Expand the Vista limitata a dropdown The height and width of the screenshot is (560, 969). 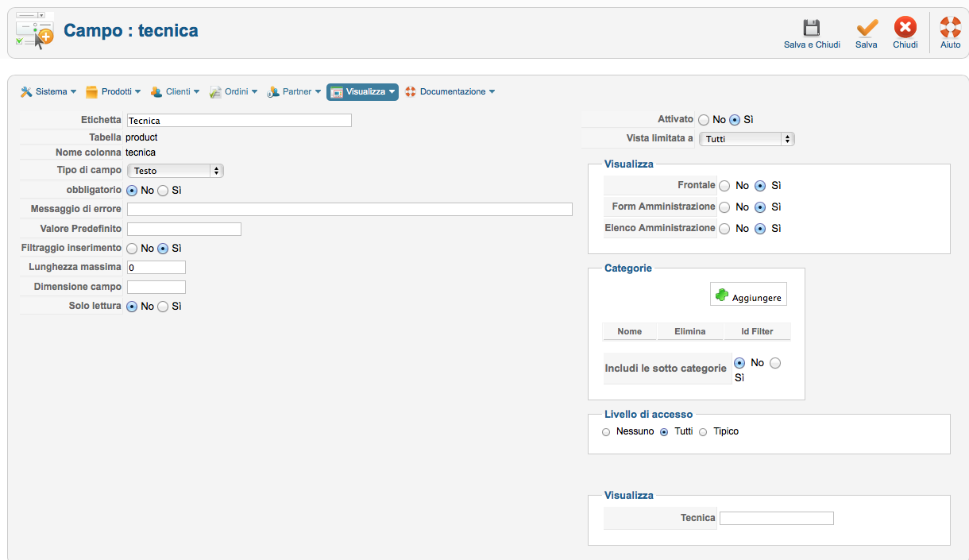pos(747,139)
